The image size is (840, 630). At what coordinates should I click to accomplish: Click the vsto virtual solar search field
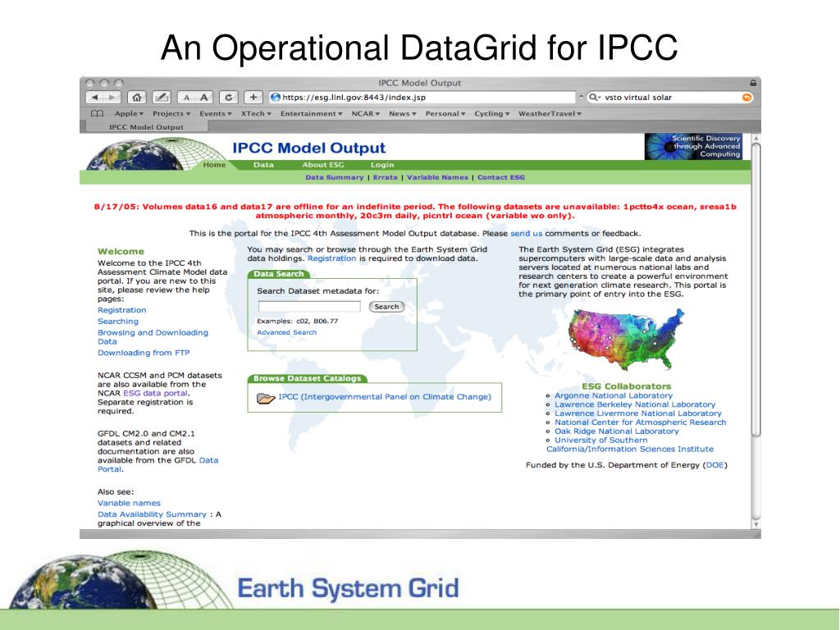(x=671, y=98)
